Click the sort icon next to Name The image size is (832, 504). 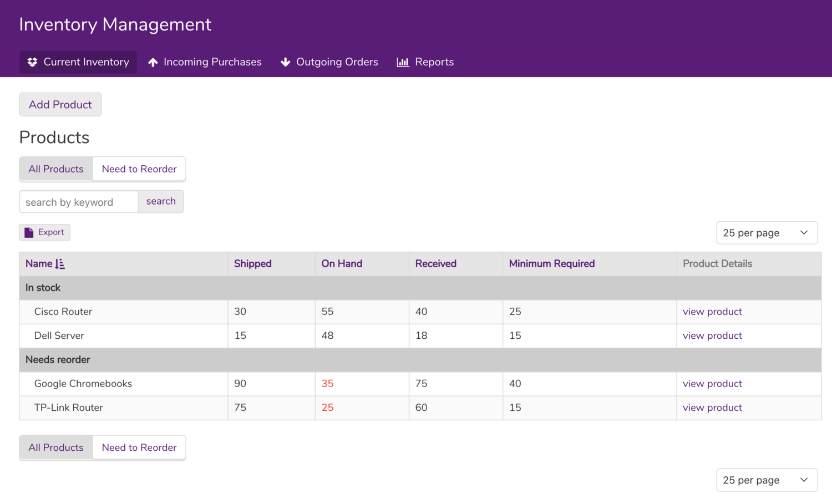tap(60, 264)
